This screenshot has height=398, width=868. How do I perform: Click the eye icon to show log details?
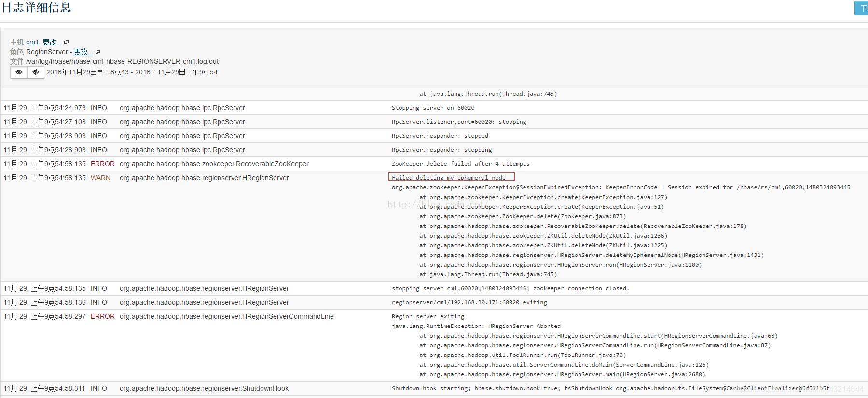coord(18,72)
